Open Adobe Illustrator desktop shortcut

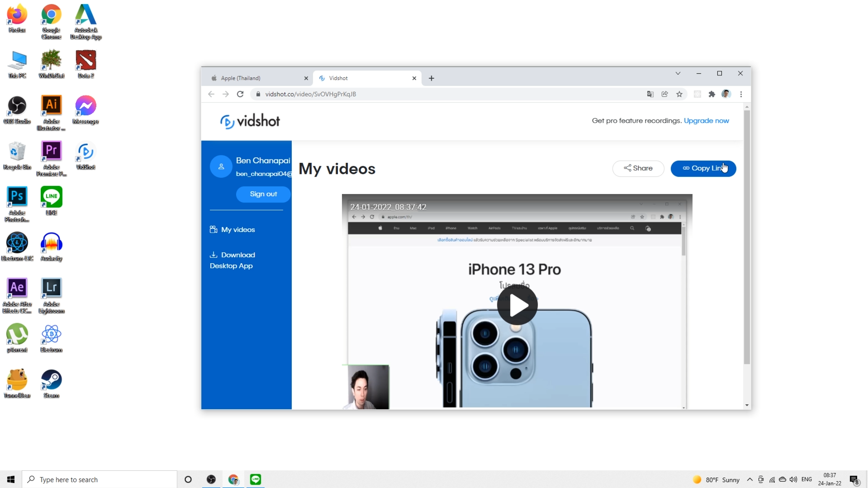(x=51, y=113)
